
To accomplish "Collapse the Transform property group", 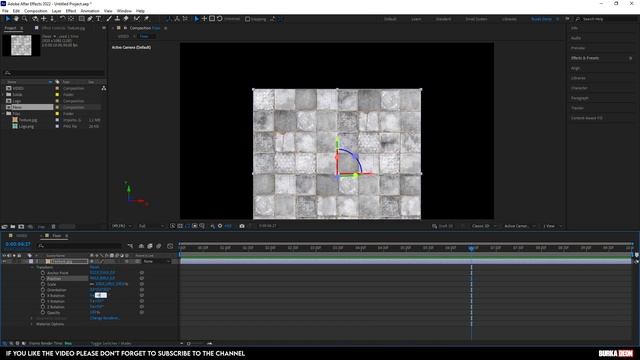I will tap(32, 267).
